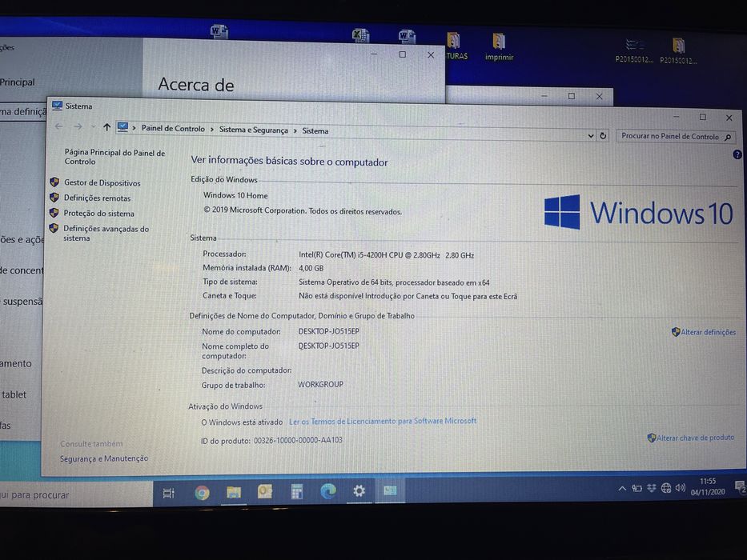Open Microsoft Edge from taskbar
The width and height of the screenshot is (747, 560).
327,491
